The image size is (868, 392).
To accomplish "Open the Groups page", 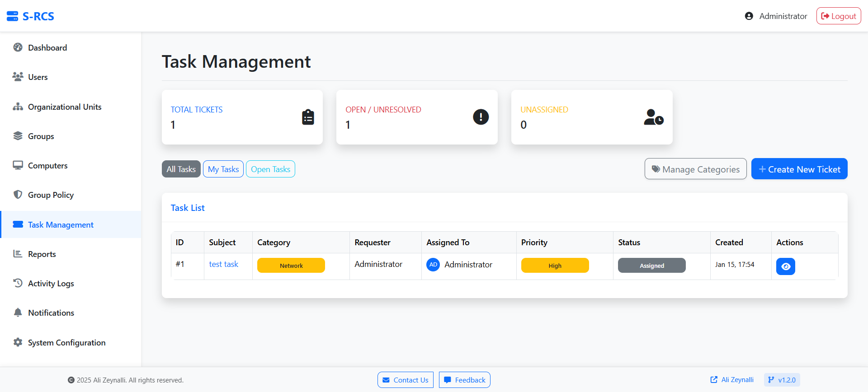I will click(x=71, y=136).
